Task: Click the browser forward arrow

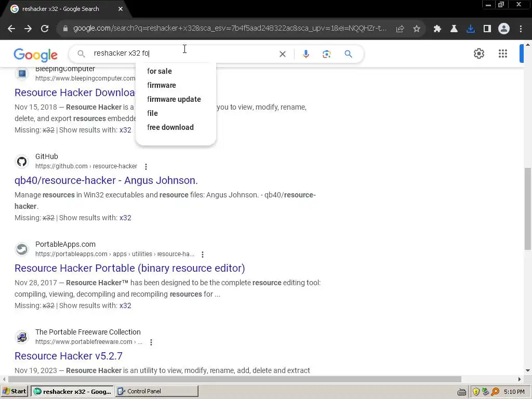Action: tap(28, 29)
